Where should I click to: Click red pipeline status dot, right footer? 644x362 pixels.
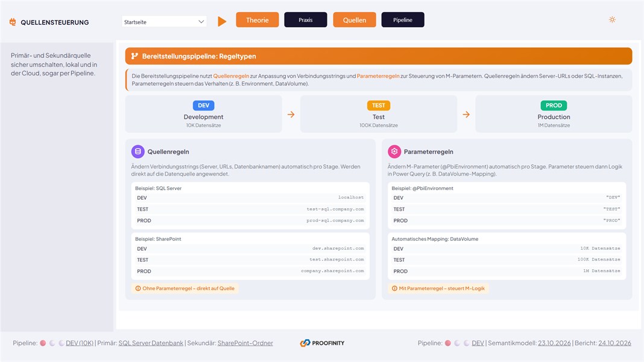(x=447, y=343)
